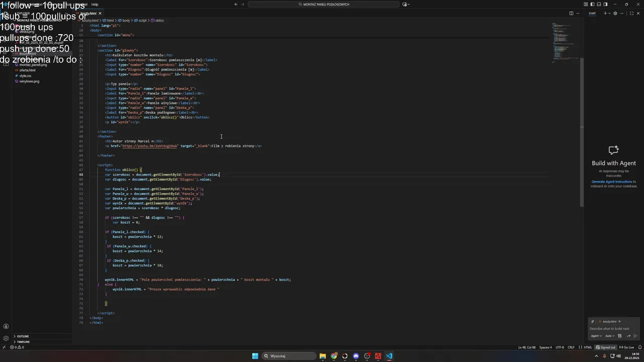Click CRLF end-of-line status item
Image resolution: width=644 pixels, height=362 pixels.
pyautogui.click(x=571, y=347)
